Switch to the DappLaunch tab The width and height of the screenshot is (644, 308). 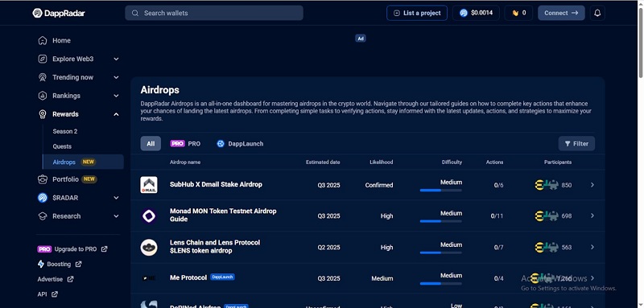tap(240, 143)
